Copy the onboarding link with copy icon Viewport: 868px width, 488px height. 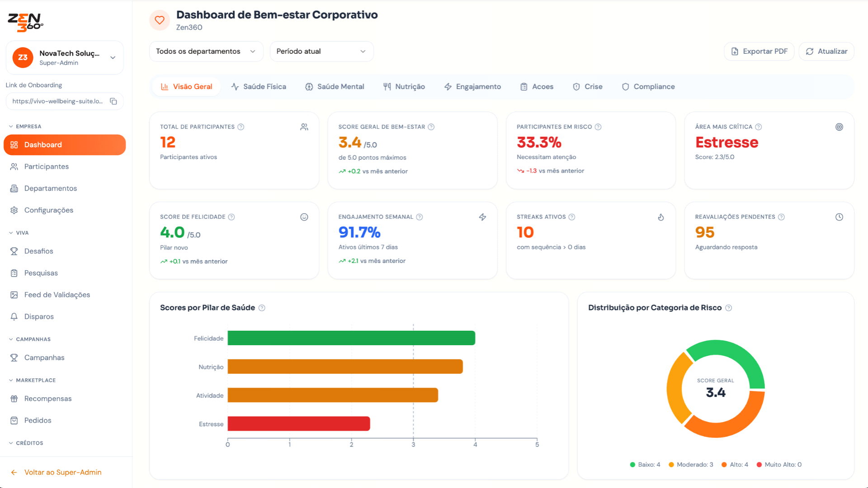pos(113,101)
